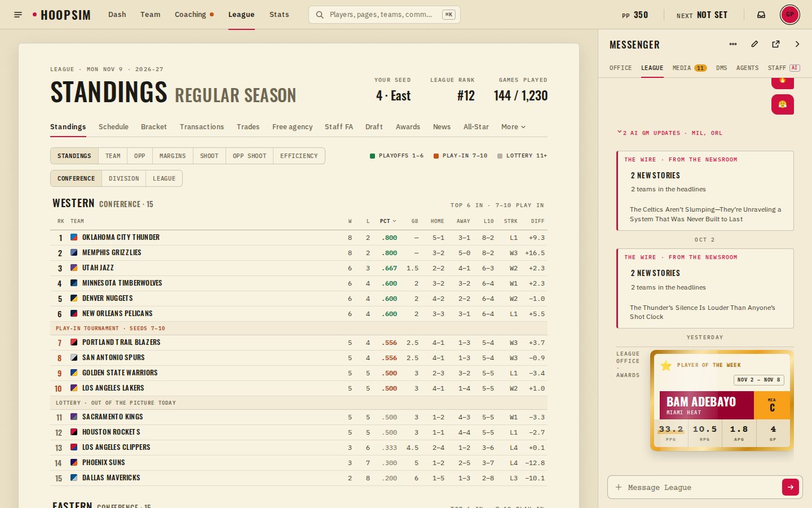Click the angry emoji reaction button
The image size is (812, 508).
tap(783, 104)
